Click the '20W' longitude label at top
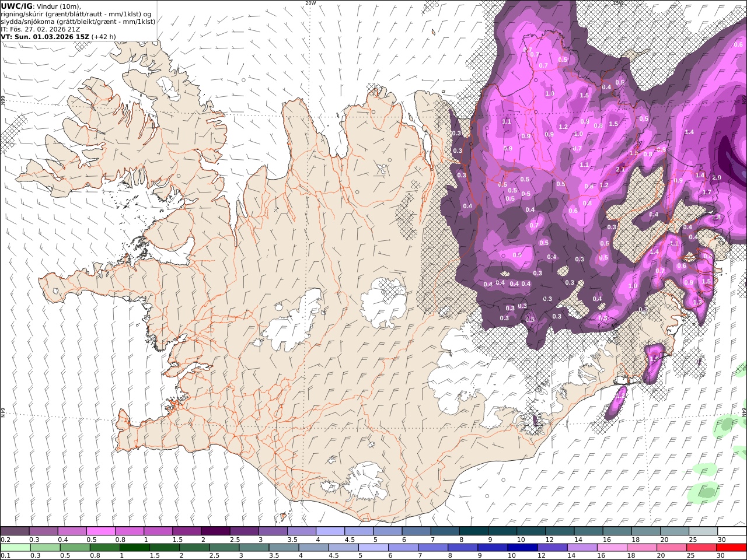Viewport: 747px width, 560px height. click(x=310, y=3)
